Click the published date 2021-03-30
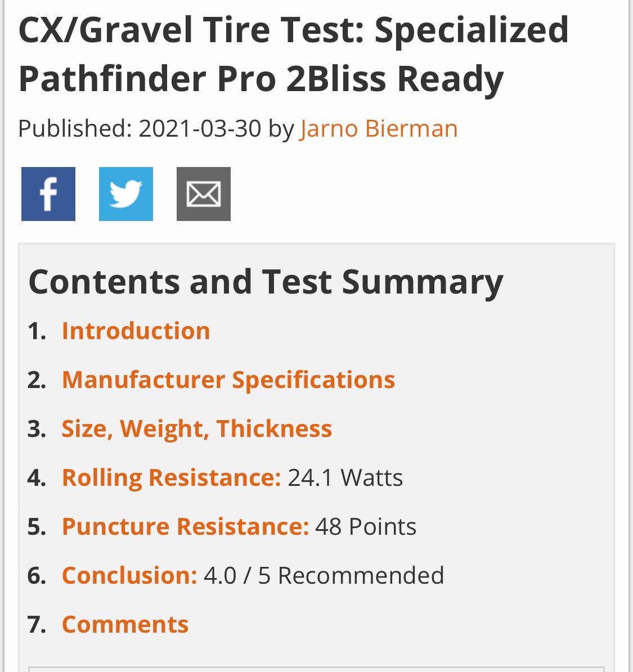This screenshot has height=672, width=633. (200, 129)
